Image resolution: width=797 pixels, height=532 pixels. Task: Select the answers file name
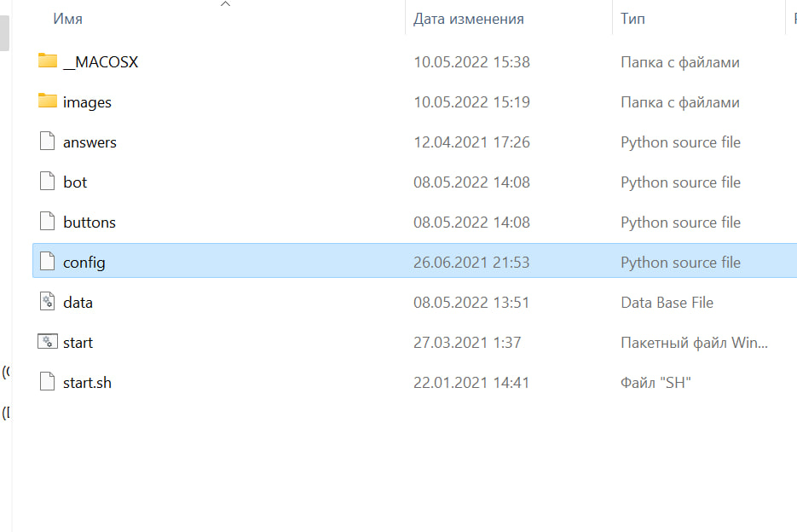click(x=90, y=142)
